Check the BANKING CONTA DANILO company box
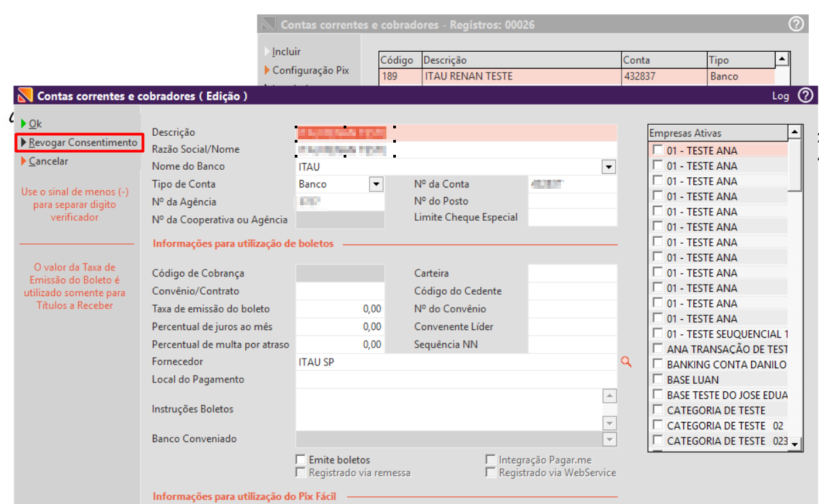The width and height of the screenshot is (819, 504). tap(658, 364)
